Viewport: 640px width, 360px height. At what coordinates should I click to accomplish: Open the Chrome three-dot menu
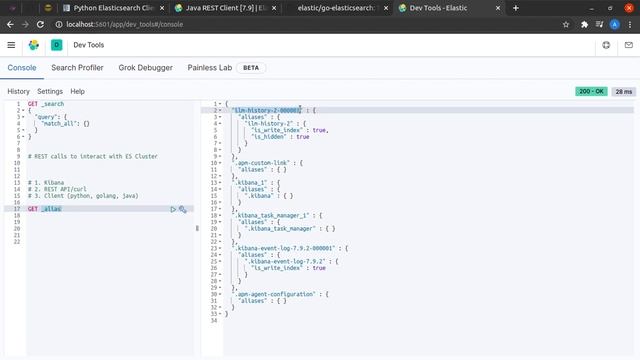tap(630, 24)
